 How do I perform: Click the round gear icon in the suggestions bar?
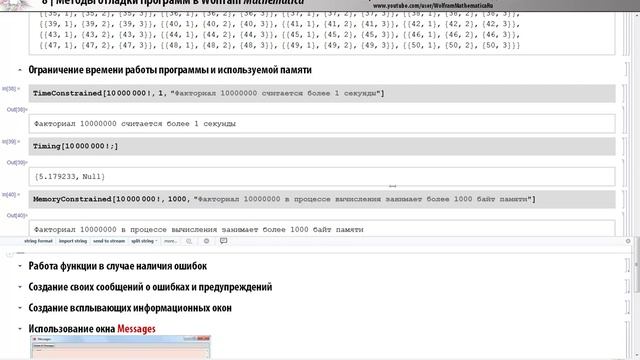[x=207, y=241]
